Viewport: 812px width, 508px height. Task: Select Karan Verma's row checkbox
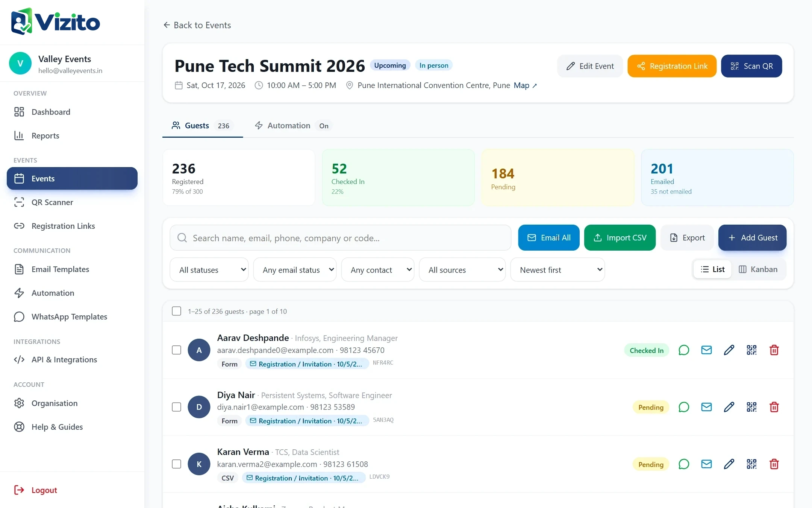coord(176,464)
